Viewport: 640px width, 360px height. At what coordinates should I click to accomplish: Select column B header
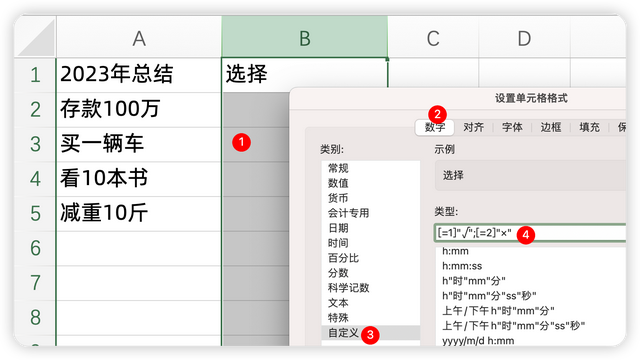coord(304,38)
